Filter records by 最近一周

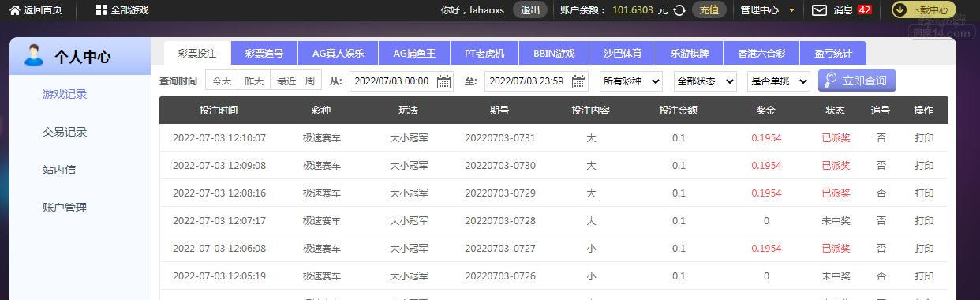(296, 81)
